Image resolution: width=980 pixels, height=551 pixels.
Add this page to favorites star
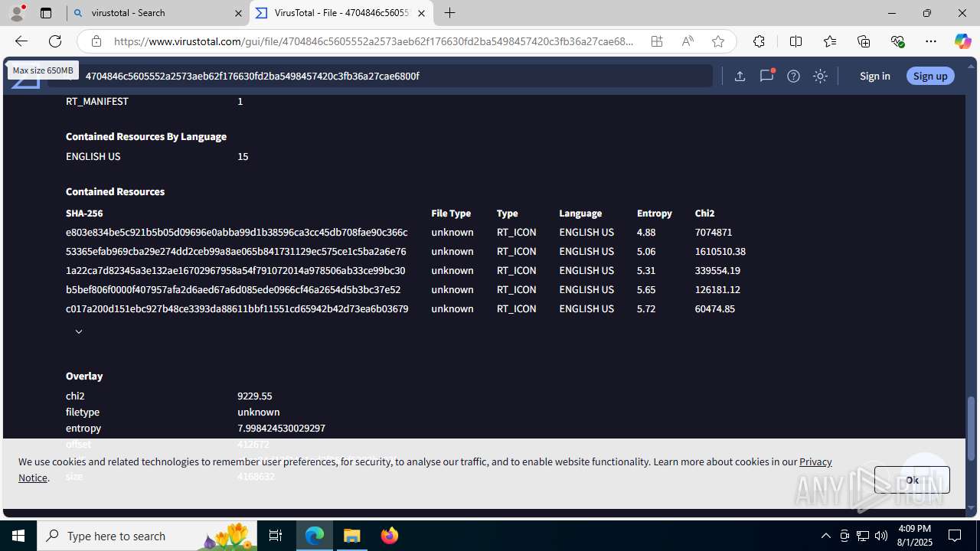(718, 41)
